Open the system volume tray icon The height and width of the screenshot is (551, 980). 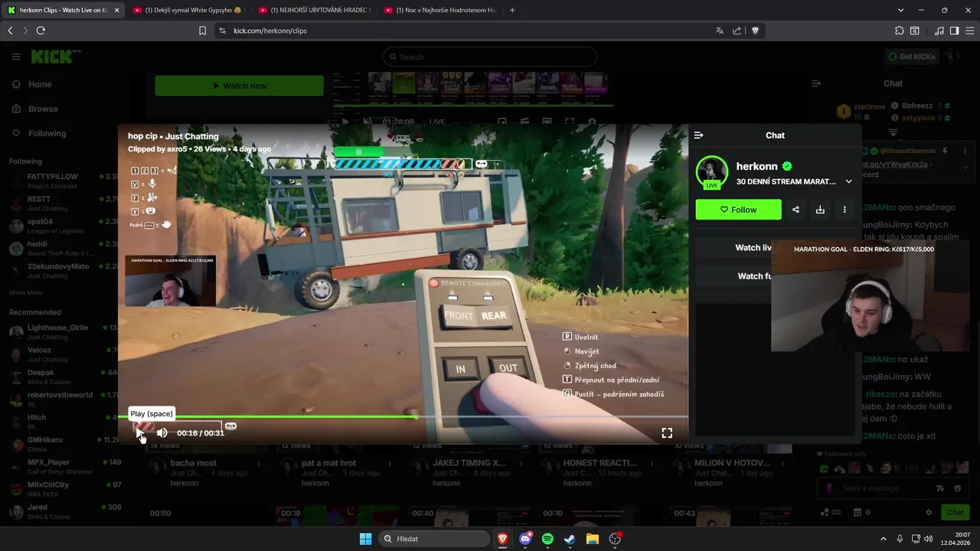pyautogui.click(x=928, y=539)
